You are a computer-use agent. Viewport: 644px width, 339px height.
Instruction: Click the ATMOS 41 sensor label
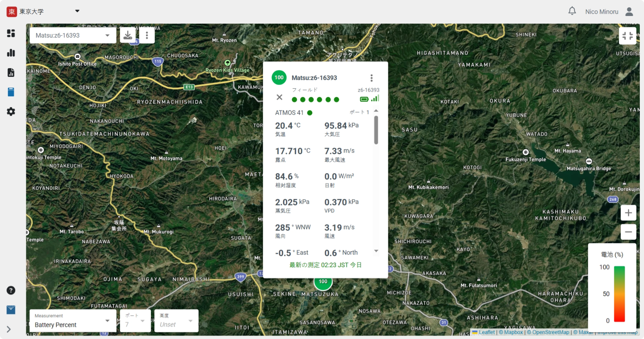[289, 113]
